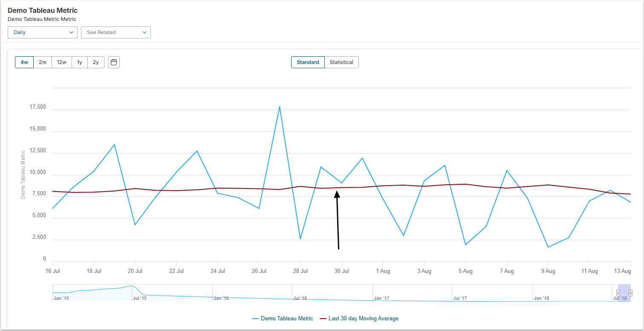Toggle Last 30 day Moving Average legend
Image resolution: width=644 pixels, height=331 pixels.
[363, 319]
